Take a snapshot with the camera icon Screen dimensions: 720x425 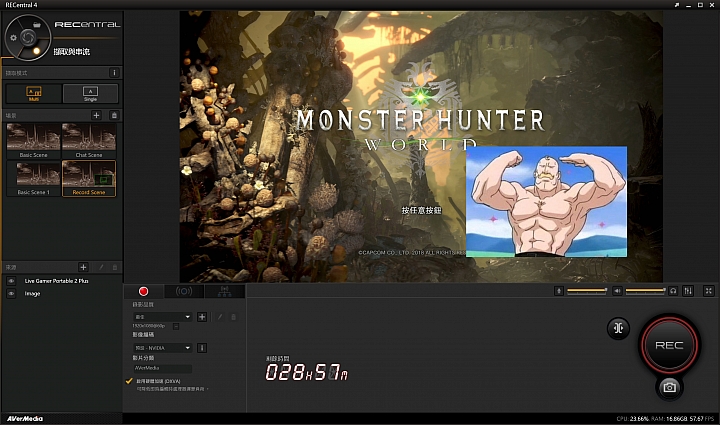pos(670,386)
